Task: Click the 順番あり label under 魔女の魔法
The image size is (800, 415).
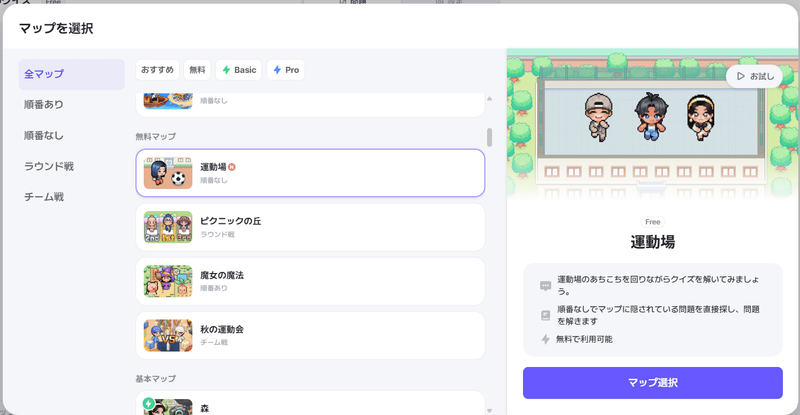Action: 214,288
